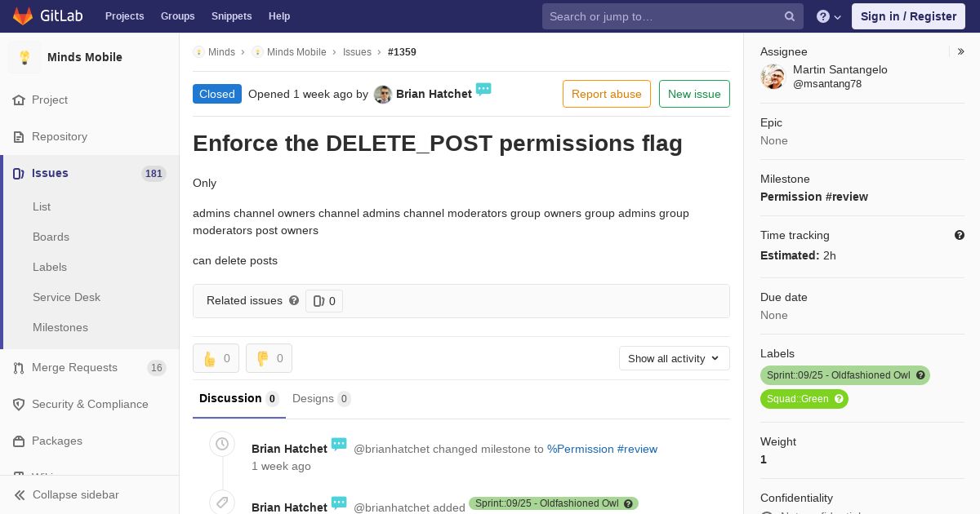Open %Permission #review milestone link in activity
This screenshot has width=980, height=514.
coord(602,449)
